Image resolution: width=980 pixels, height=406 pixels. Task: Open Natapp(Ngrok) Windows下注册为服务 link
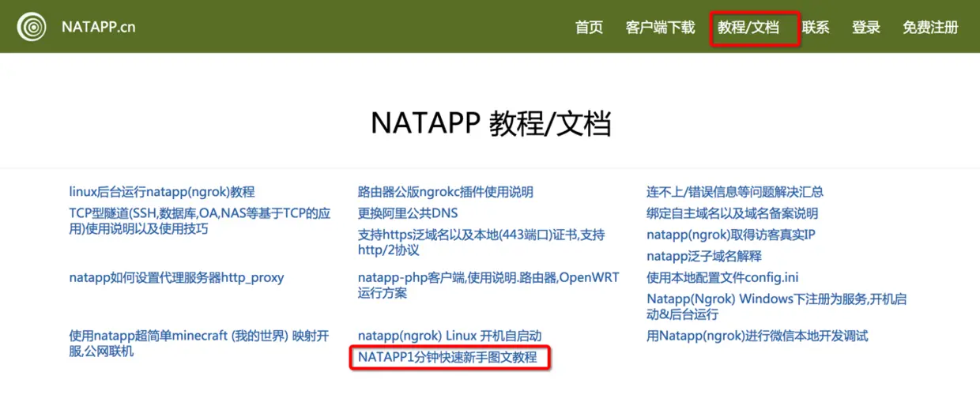click(776, 306)
